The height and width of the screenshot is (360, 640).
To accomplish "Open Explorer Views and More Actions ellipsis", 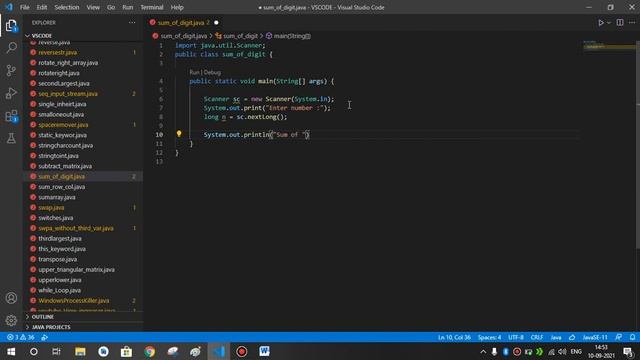I will point(132,22).
